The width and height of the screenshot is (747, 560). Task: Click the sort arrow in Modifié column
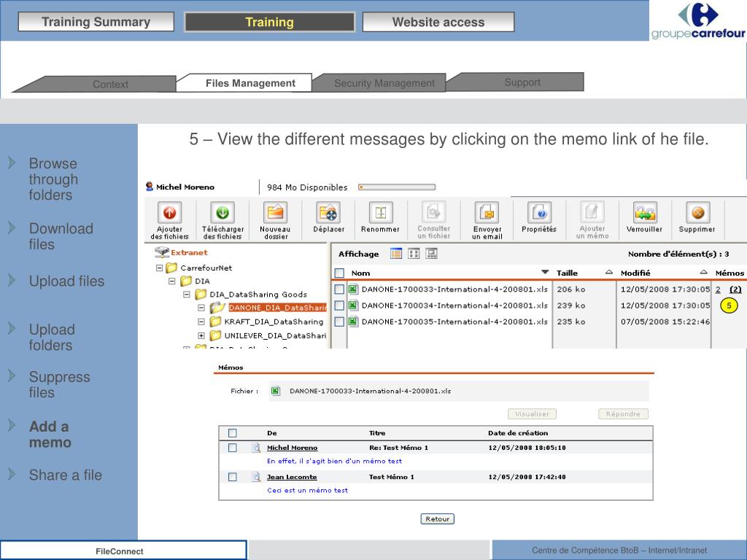coord(704,272)
